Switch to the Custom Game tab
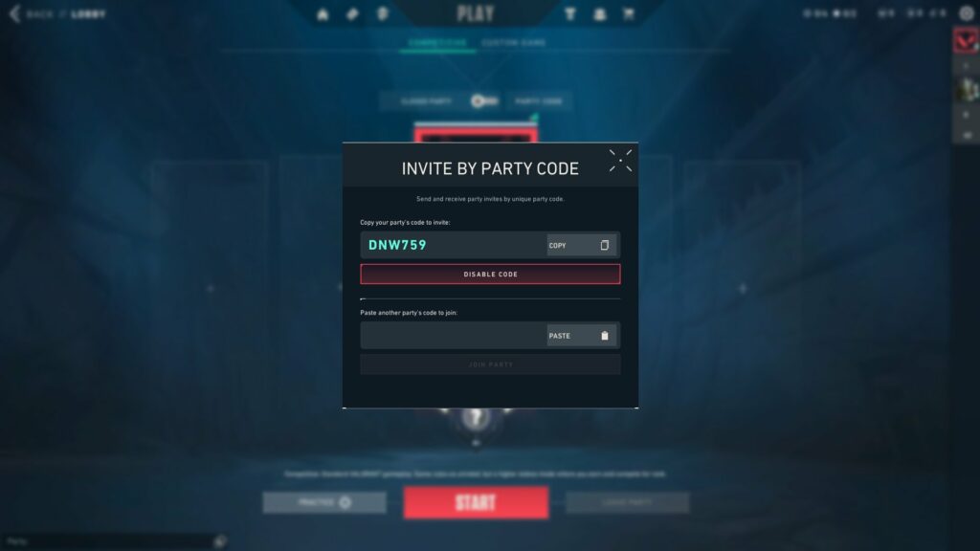This screenshot has width=980, height=551. tap(514, 42)
